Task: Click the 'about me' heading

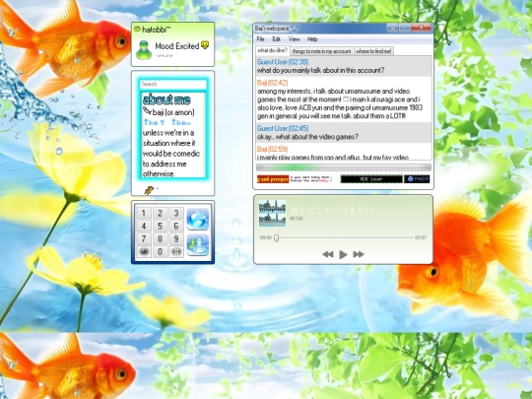Action: point(166,100)
